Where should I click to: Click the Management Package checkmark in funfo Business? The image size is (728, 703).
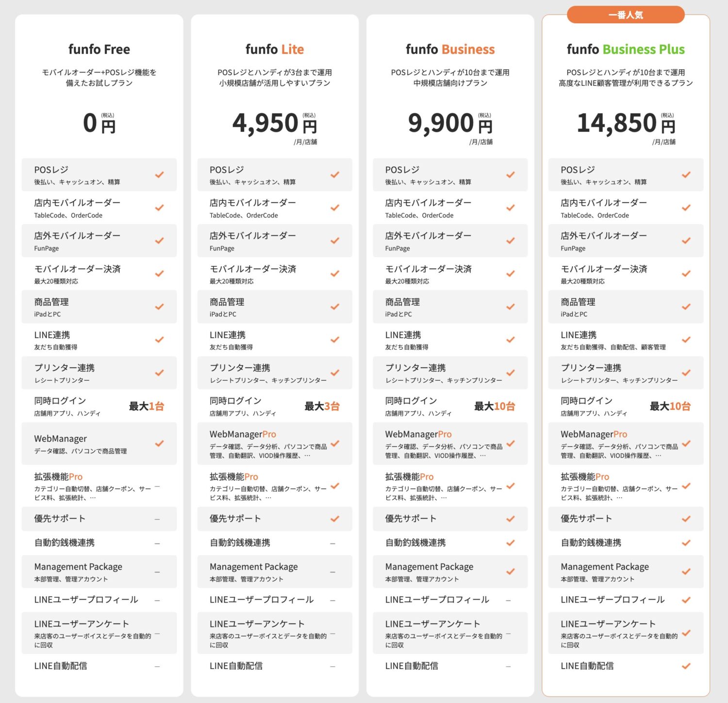510,572
